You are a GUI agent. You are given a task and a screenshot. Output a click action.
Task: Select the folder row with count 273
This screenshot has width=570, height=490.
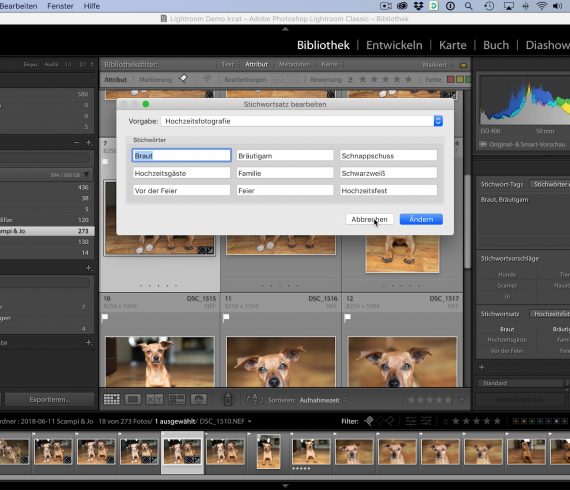(x=47, y=231)
